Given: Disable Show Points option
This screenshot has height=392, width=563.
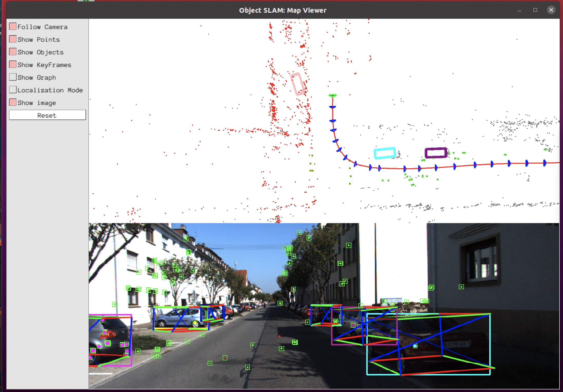Looking at the screenshot, I should [x=13, y=39].
